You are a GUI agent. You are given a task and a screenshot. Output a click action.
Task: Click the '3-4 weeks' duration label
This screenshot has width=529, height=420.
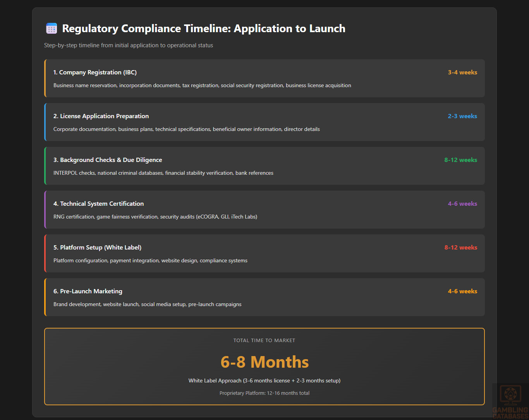(462, 72)
